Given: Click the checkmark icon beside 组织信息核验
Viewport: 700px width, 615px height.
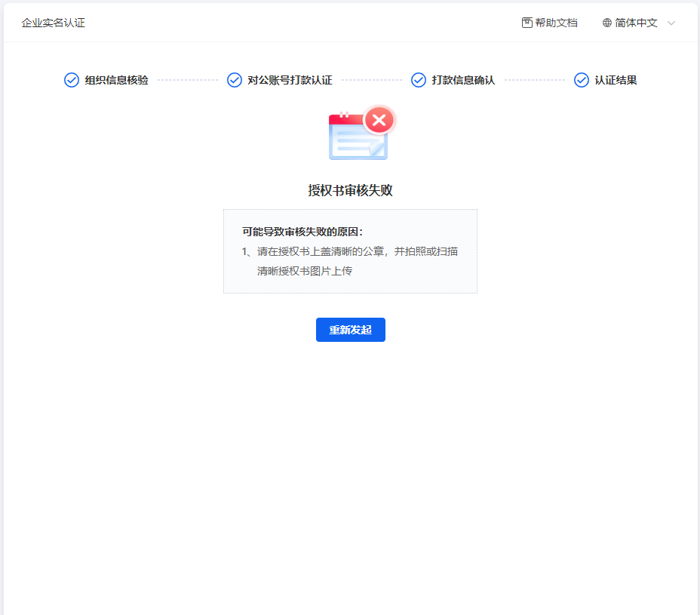Looking at the screenshot, I should 72,80.
